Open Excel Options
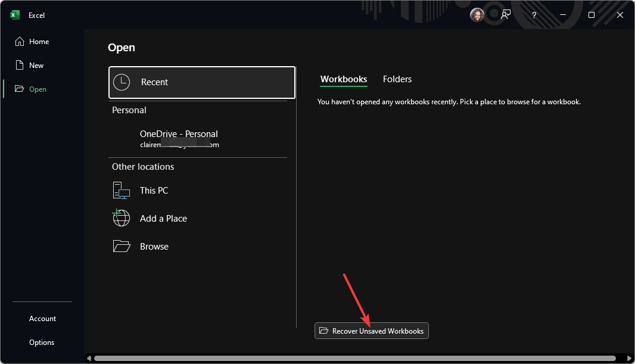635x364 pixels. click(42, 343)
